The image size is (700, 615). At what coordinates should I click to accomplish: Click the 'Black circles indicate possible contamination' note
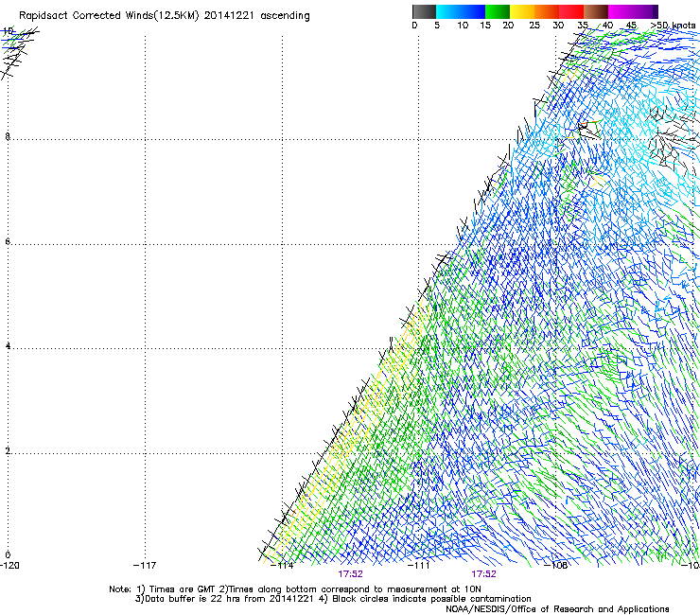(431, 599)
